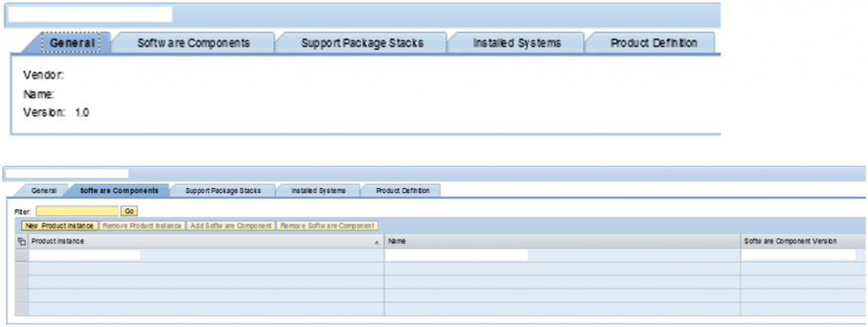Click the Name column header
Screen dimensions: 868x327
click(563, 241)
